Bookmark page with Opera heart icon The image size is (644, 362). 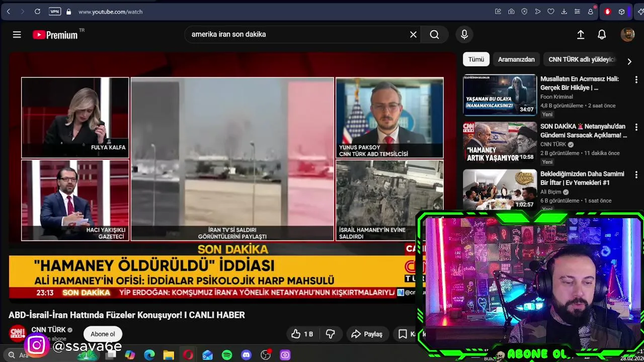[551, 12]
